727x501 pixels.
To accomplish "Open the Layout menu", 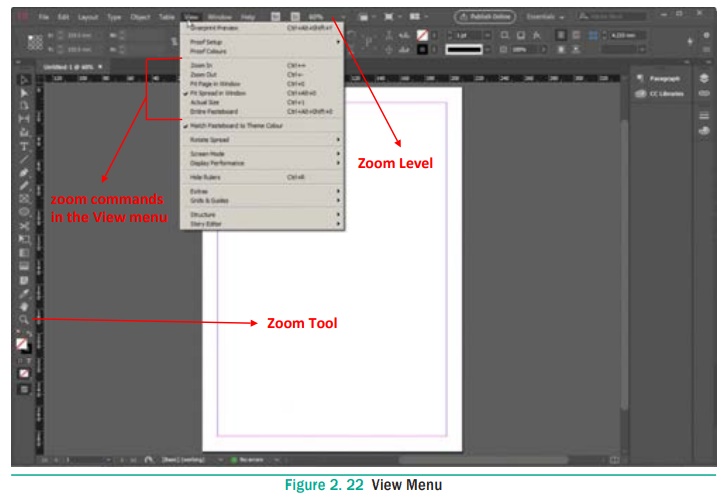I will [x=88, y=17].
